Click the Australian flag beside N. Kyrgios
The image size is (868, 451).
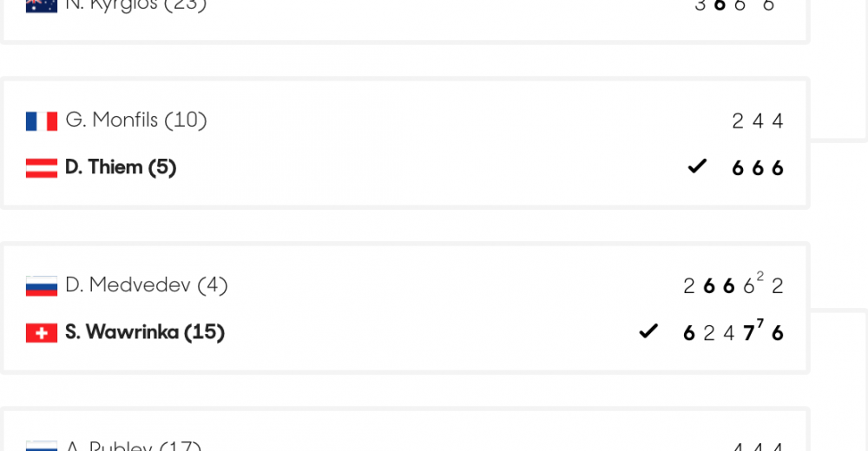42,6
